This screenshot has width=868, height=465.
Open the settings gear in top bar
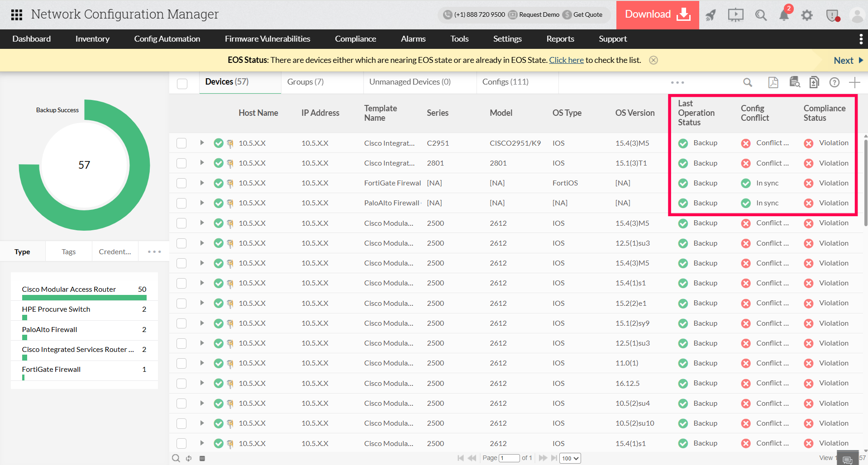(x=806, y=15)
